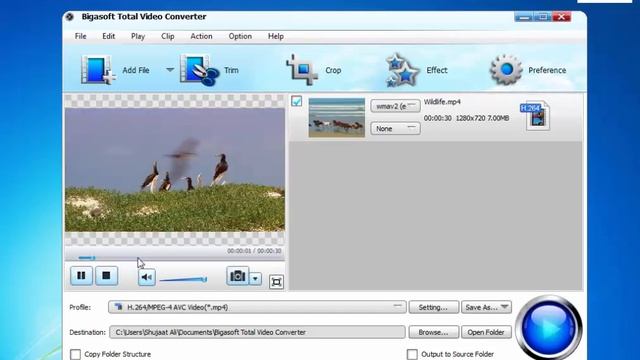Uncheck the Wildlife.mp4 file checkbox
The height and width of the screenshot is (360, 640).
(x=297, y=101)
